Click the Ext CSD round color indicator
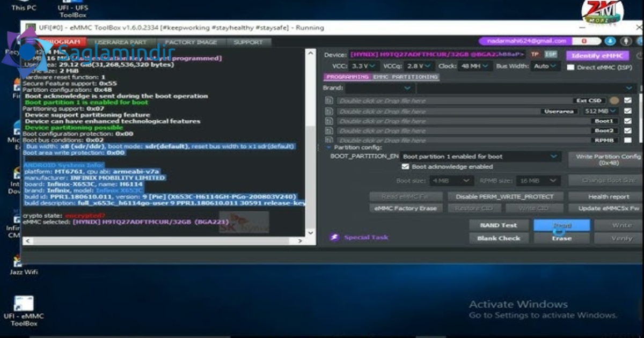The image size is (644, 338). [x=614, y=100]
